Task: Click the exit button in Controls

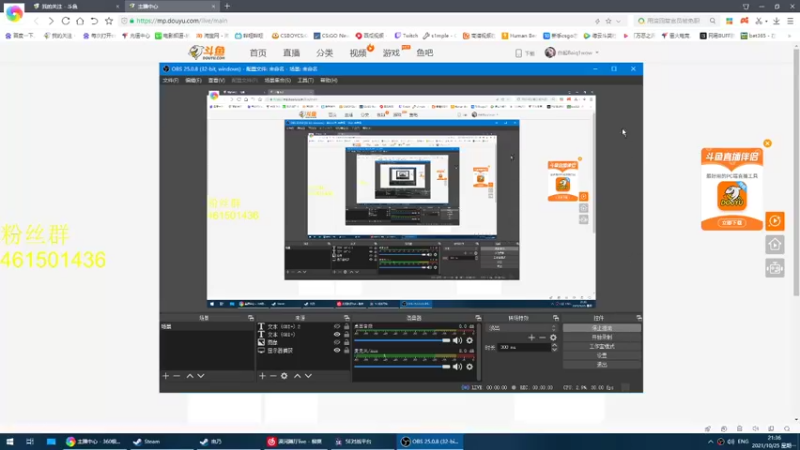Action: coord(602,364)
